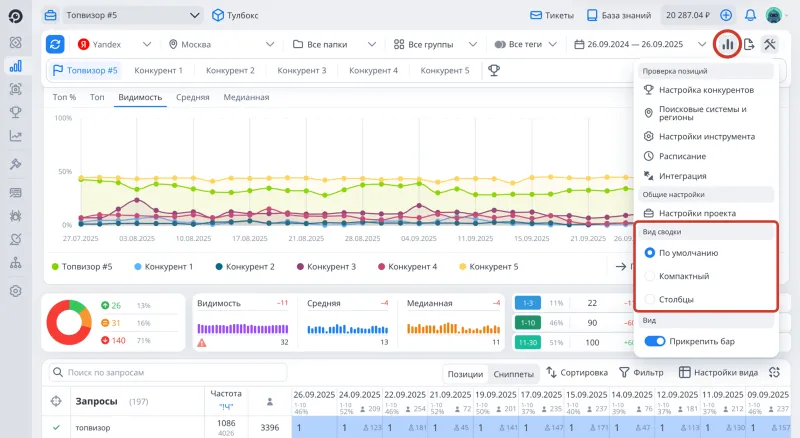This screenshot has height=438, width=800.
Task: Open the gear settings icon in left sidebar
Action: [16, 291]
